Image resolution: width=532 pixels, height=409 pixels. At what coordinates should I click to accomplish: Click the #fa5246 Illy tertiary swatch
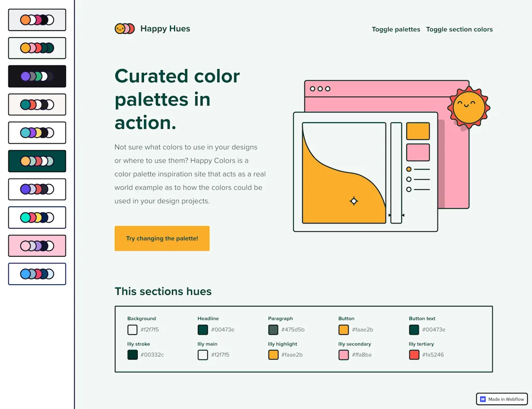click(x=414, y=355)
